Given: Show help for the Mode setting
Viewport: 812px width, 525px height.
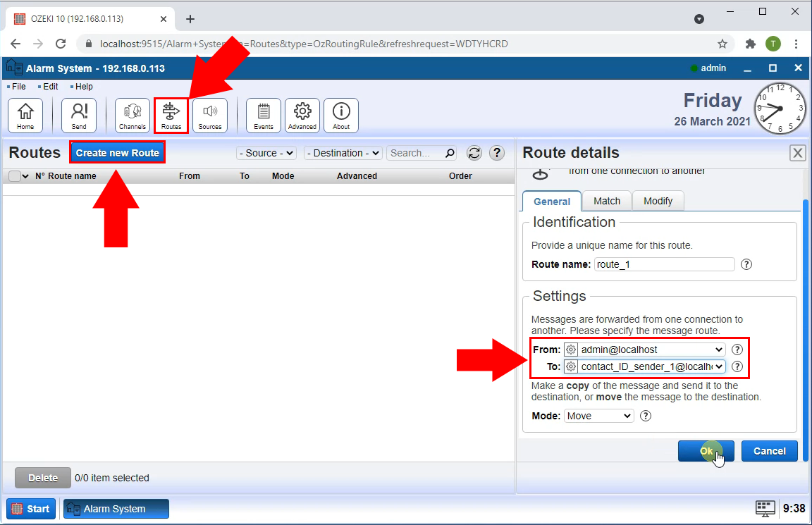Looking at the screenshot, I should (645, 416).
